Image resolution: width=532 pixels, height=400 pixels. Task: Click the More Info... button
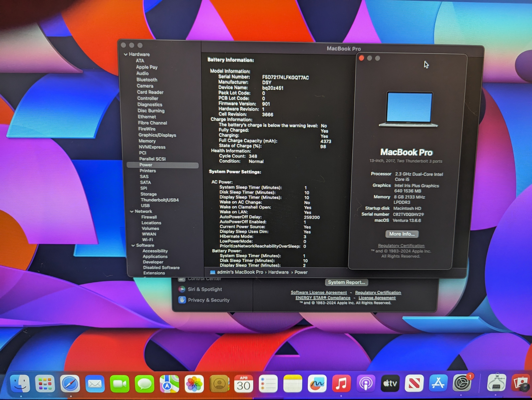coord(402,234)
